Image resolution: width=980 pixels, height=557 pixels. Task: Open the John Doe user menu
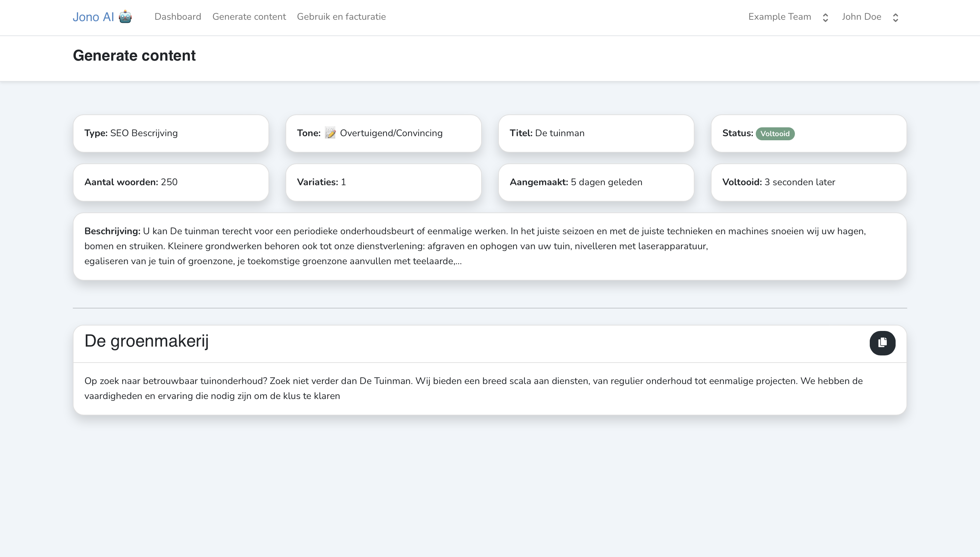tap(861, 17)
